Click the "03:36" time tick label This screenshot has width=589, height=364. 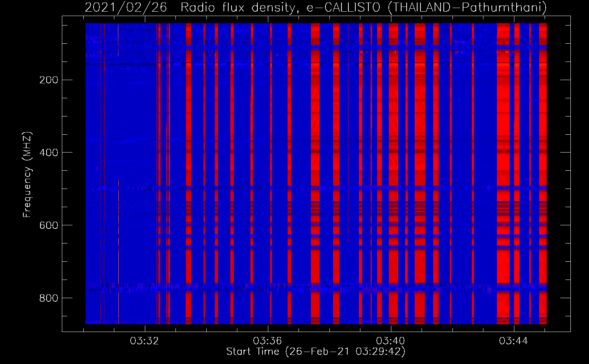268,341
